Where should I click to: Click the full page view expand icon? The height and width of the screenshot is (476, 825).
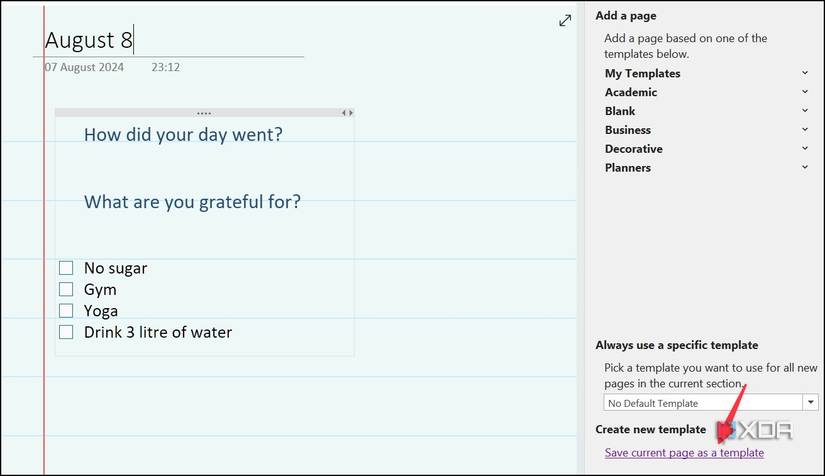tap(565, 20)
